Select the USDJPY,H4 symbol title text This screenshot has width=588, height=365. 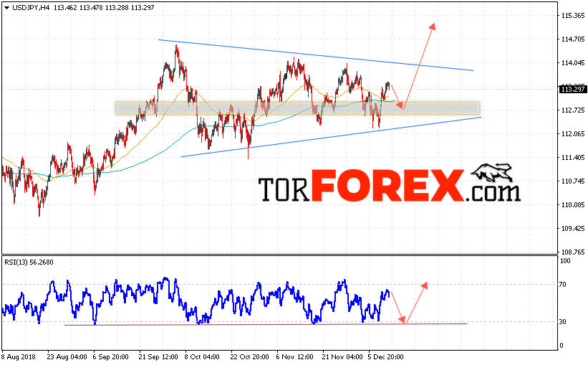(31, 7)
